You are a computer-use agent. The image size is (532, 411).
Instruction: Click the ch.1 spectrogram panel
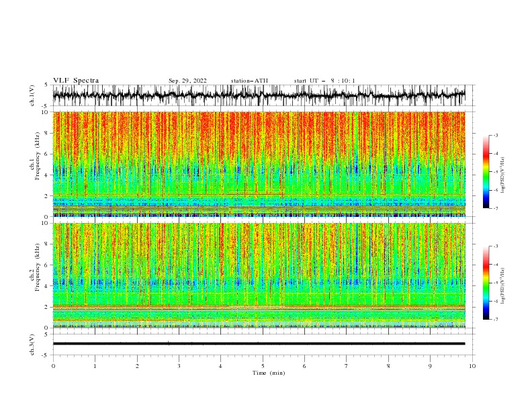[x=259, y=164]
